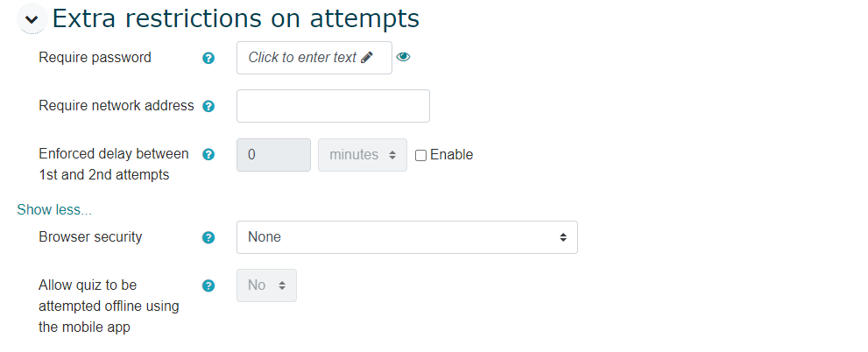This screenshot has width=868, height=352.
Task: Show help for Enforced delay between attempts
Action: [x=208, y=155]
